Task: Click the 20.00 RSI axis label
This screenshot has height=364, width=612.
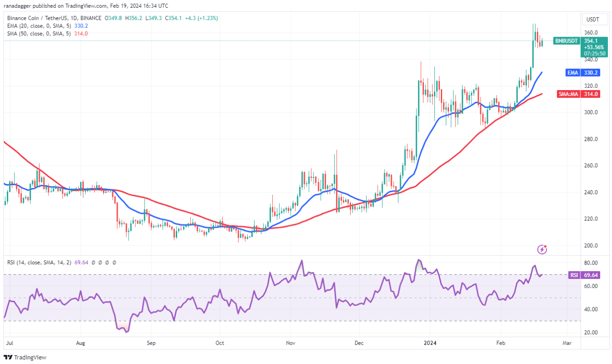Action: (590, 332)
